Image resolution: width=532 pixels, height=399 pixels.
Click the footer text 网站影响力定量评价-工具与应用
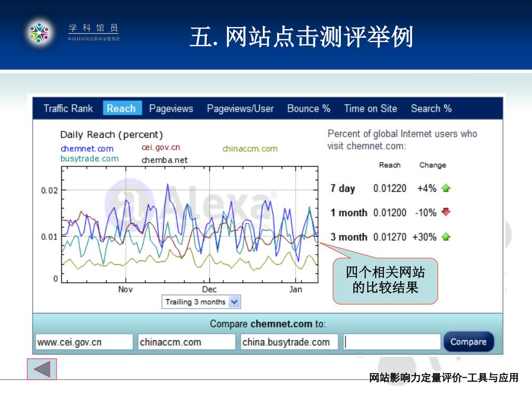click(x=444, y=377)
